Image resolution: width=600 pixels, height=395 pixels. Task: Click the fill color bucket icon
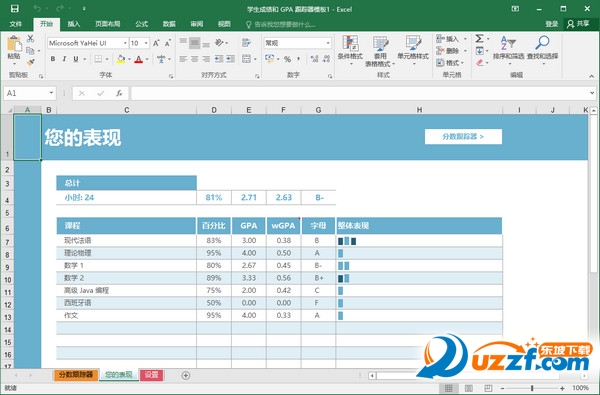coord(121,59)
